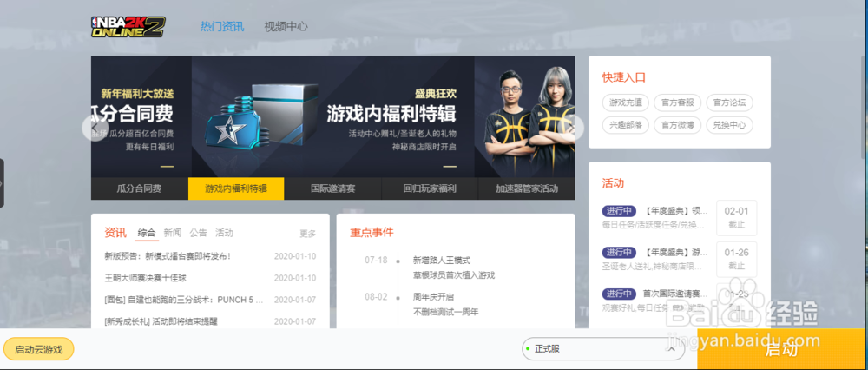The width and height of the screenshot is (868, 370).
Task: Select 游戏内福利特辑 banner tab
Action: pyautogui.click(x=236, y=188)
